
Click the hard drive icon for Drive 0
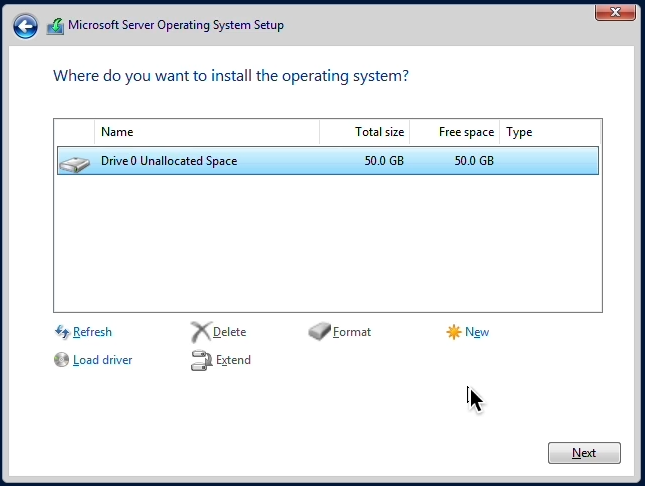coord(74,164)
